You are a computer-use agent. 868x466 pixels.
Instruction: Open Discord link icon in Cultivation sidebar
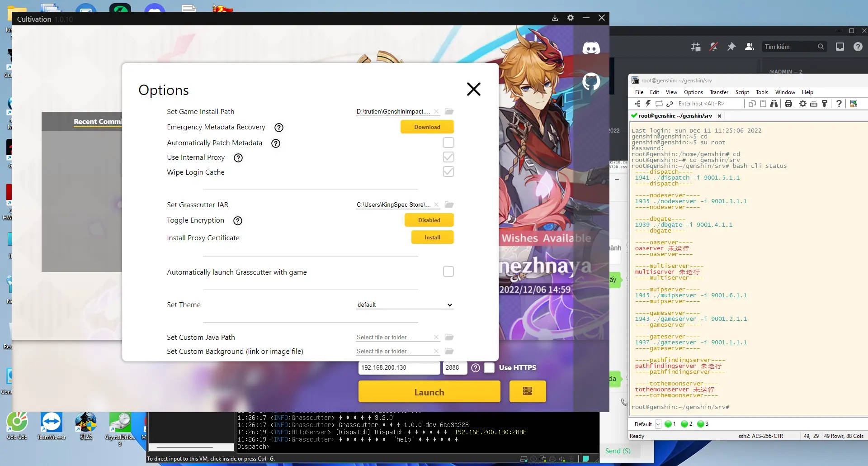click(591, 48)
